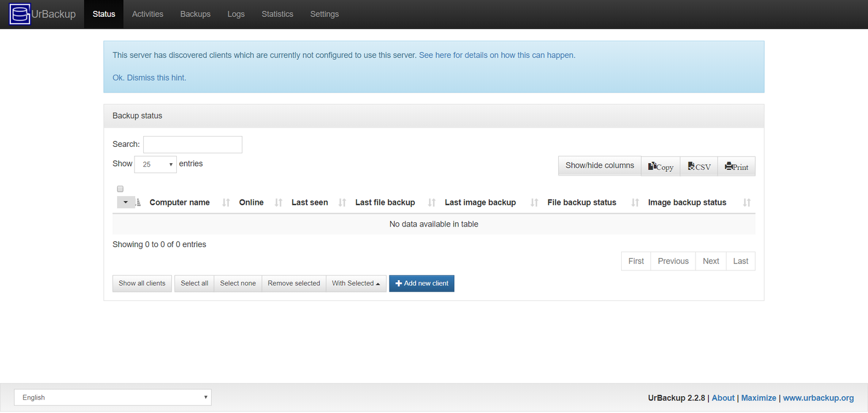Image resolution: width=868 pixels, height=413 pixels.
Task: View the Statistics tab
Action: tap(277, 14)
